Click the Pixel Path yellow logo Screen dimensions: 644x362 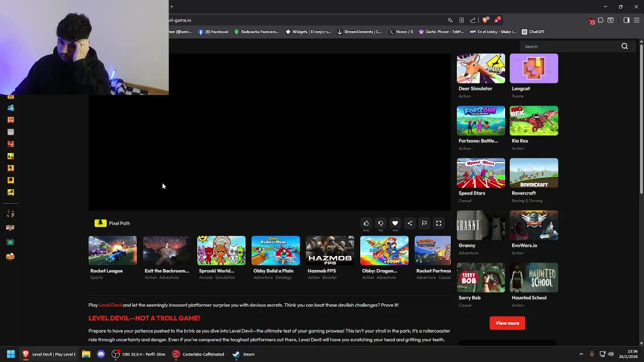[100, 223]
